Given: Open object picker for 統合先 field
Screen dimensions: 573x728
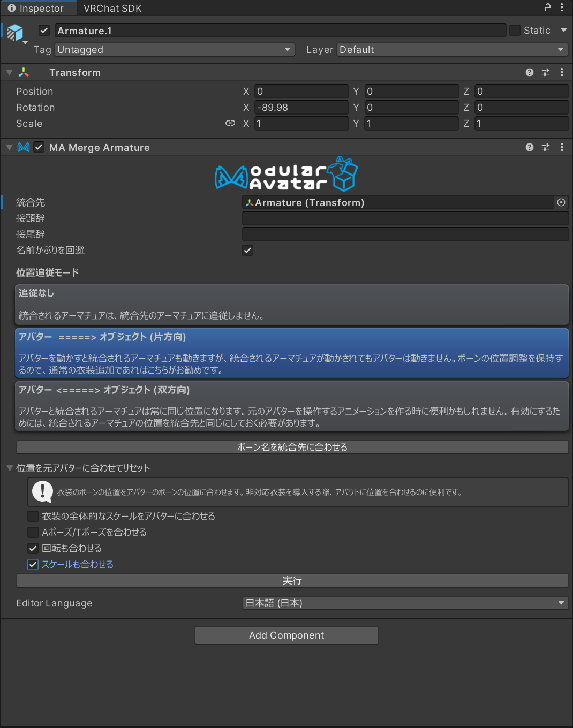Looking at the screenshot, I should point(561,202).
